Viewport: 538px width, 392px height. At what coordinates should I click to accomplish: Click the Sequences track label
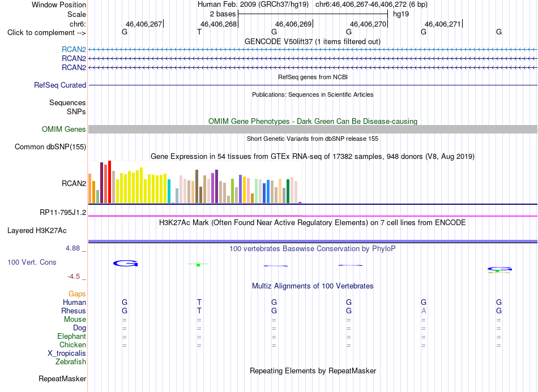[x=67, y=102]
